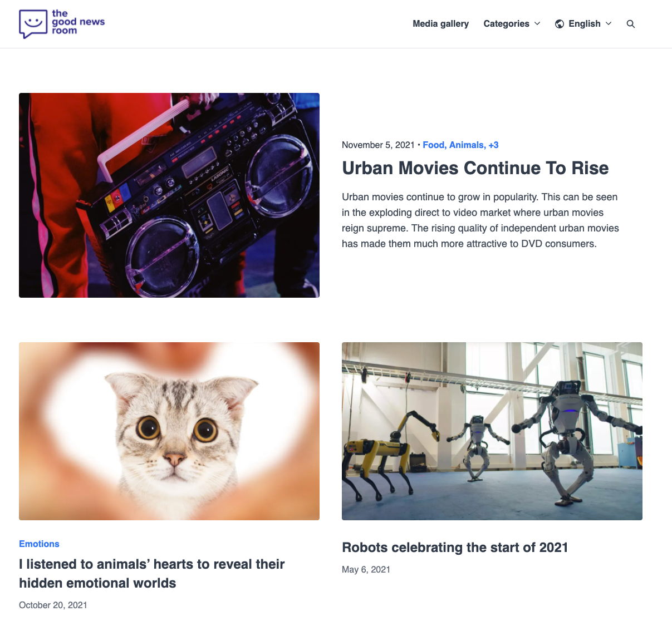Open the Urban Movies Continue To Rise article

[x=475, y=168]
